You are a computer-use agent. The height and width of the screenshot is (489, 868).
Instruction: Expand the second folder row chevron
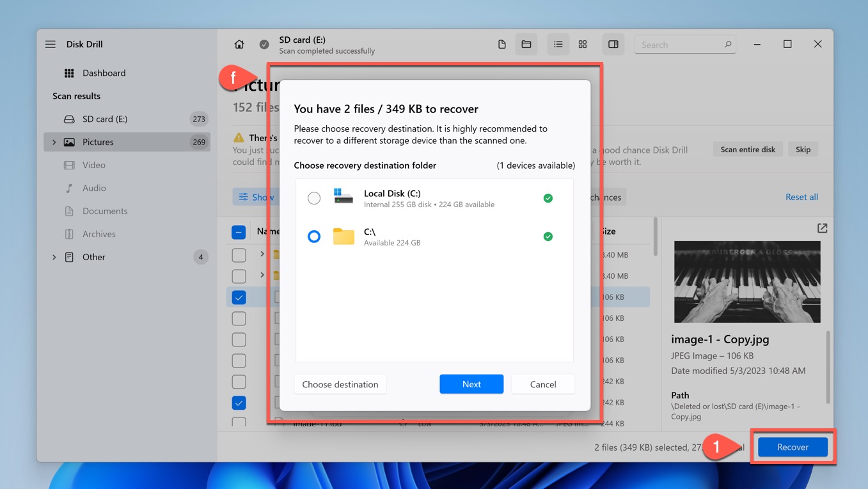[262, 276]
